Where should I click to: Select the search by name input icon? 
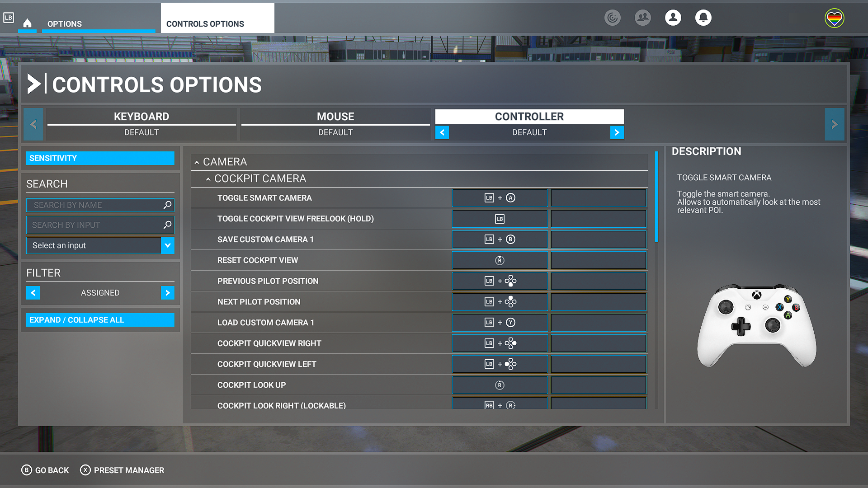click(168, 204)
